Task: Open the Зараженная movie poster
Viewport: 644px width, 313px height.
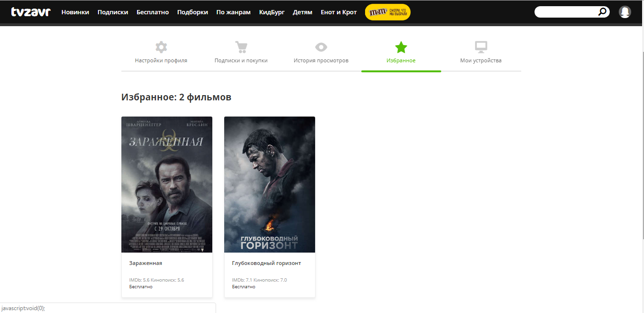Action: tap(167, 185)
